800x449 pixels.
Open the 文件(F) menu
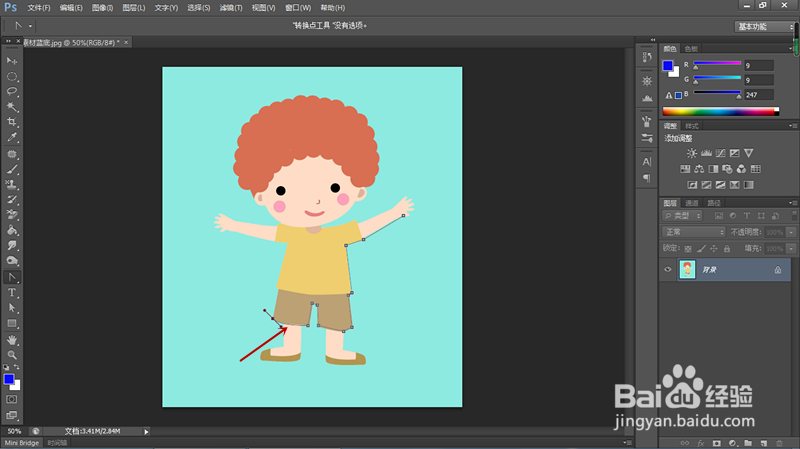click(39, 8)
